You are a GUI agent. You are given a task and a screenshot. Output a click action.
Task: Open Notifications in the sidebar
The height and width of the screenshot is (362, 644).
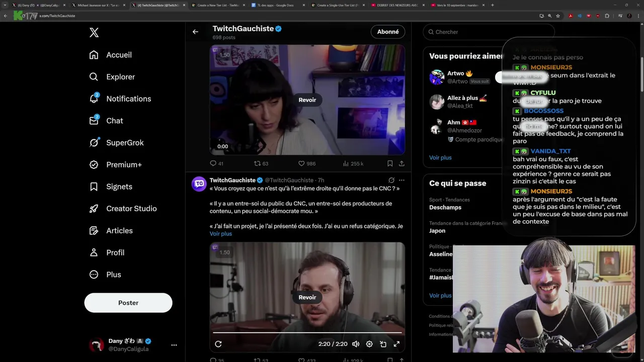[x=120, y=99]
